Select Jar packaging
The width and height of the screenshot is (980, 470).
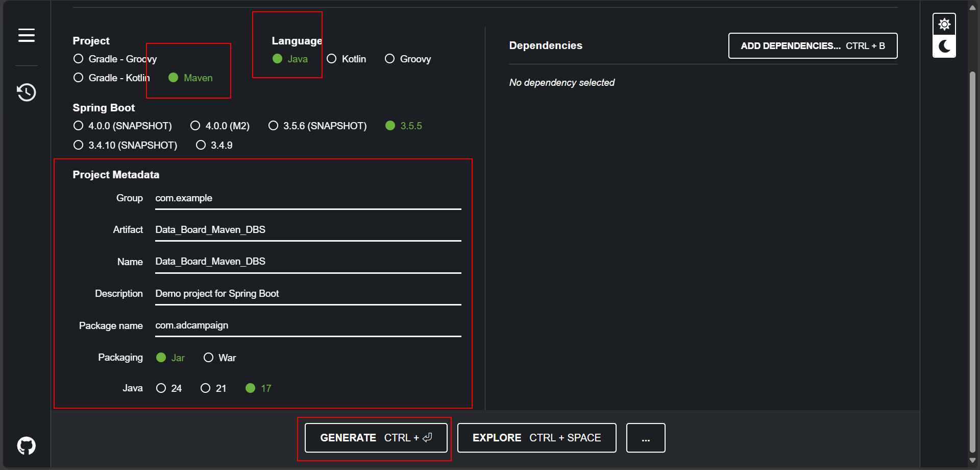pos(170,358)
